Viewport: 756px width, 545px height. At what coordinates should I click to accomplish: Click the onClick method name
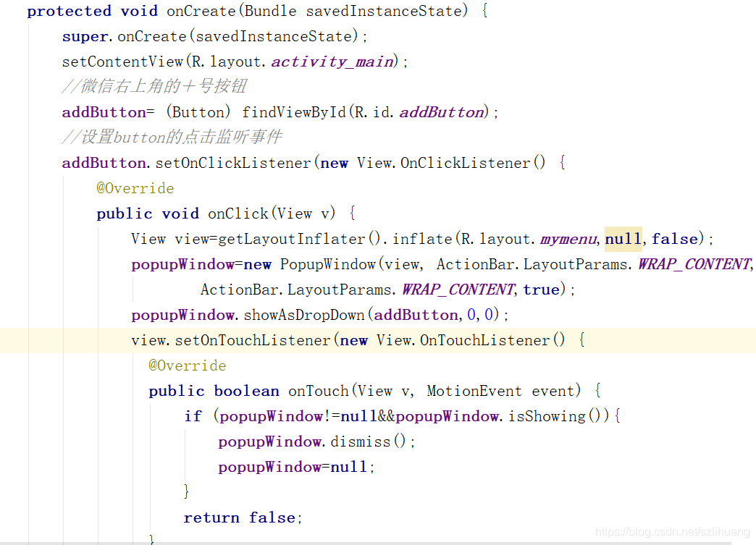238,214
